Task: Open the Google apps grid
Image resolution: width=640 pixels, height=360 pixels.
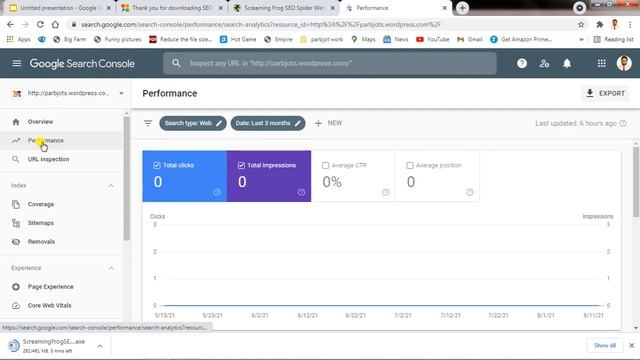Action: click(602, 63)
